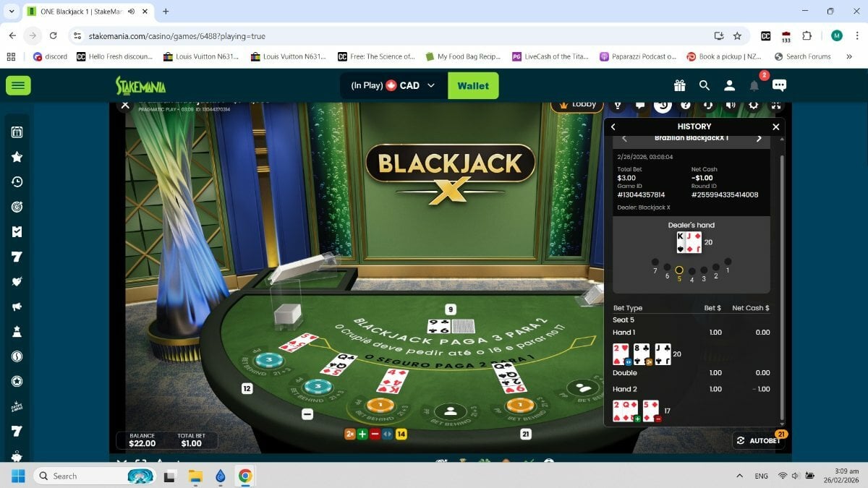Toggle fullscreen mode for the game
The image size is (868, 488).
(775, 105)
